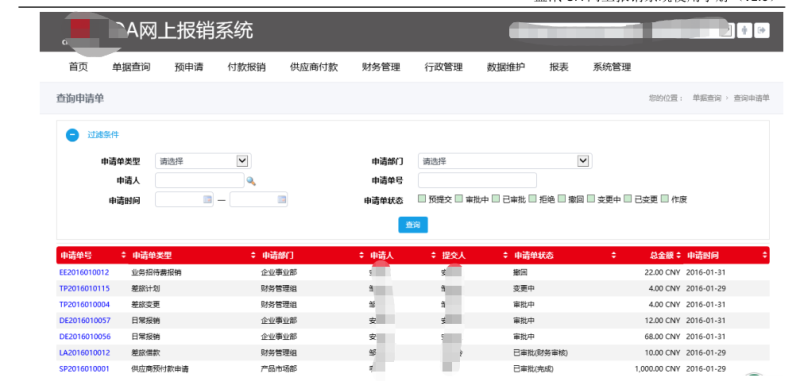Tick the 作废 status checkbox
800x389 pixels.
point(664,199)
